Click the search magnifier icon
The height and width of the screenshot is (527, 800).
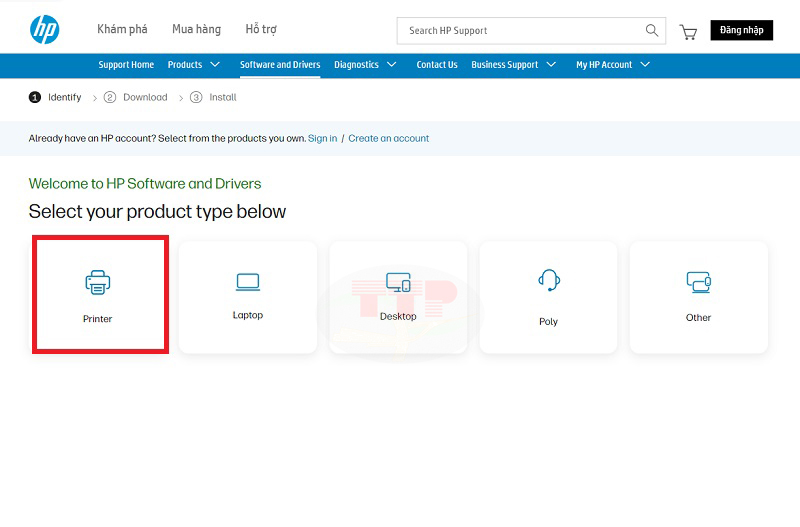pos(652,30)
